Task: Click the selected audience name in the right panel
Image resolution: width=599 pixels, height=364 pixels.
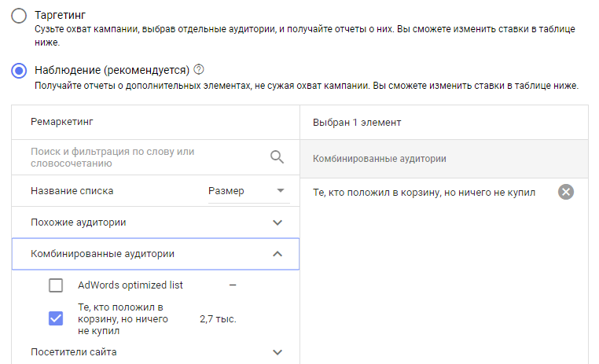Action: pos(424,193)
